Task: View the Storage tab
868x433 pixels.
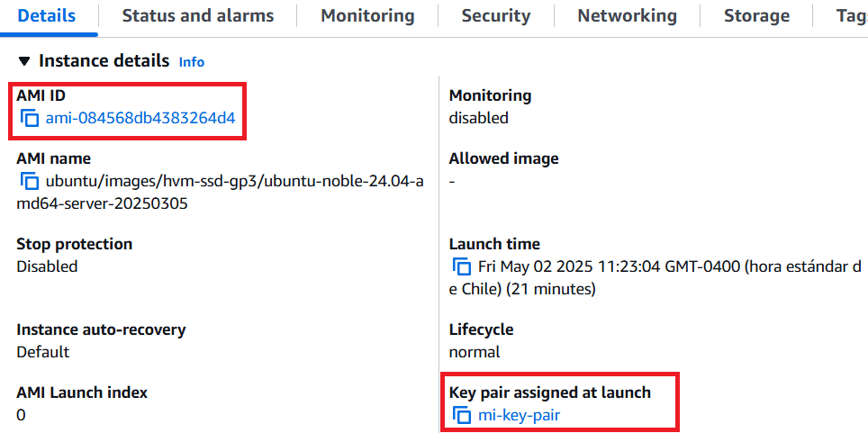Action: [756, 15]
